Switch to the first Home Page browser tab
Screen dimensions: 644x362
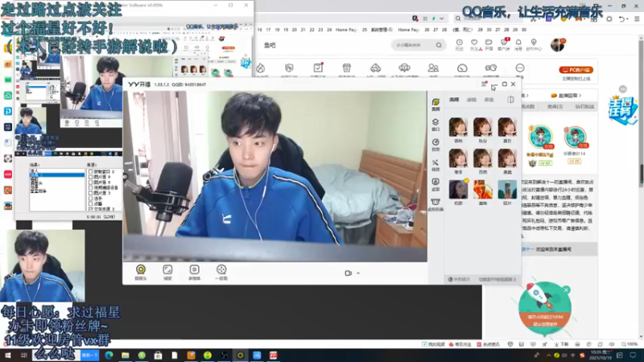pyautogui.click(x=346, y=30)
